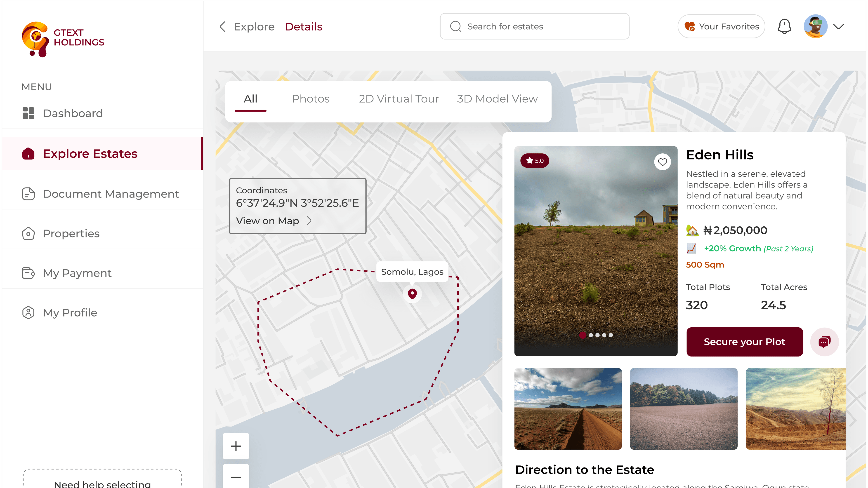This screenshot has width=868, height=488.
Task: Click View on Map link
Action: (x=268, y=221)
